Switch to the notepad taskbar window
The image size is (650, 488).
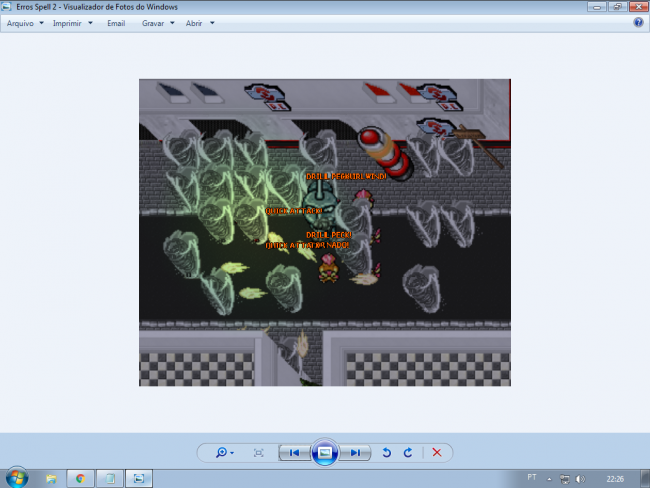pyautogui.click(x=110, y=479)
